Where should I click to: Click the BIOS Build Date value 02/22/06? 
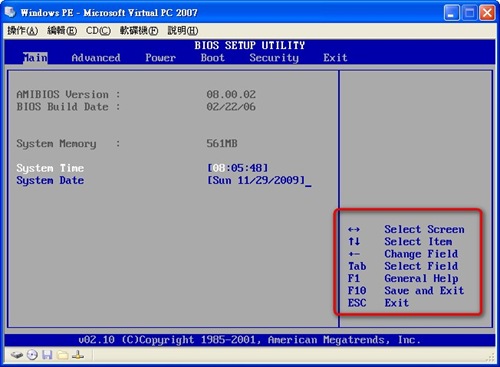click(231, 107)
